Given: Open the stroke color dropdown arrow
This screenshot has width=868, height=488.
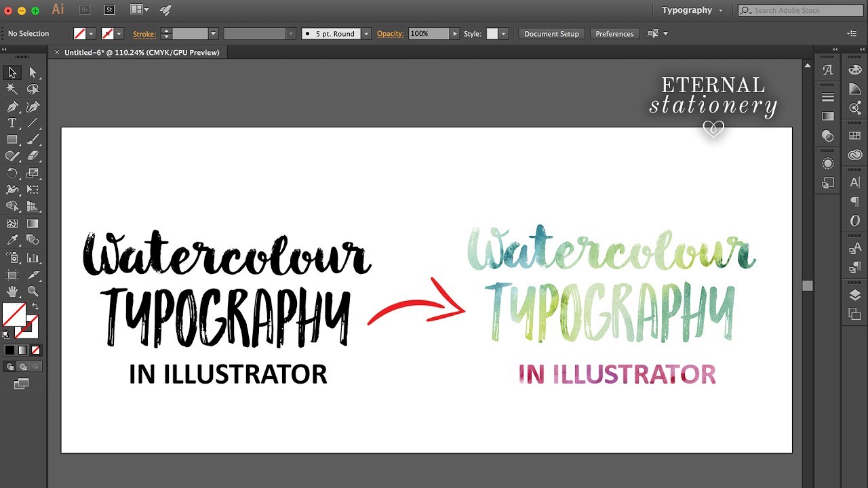Looking at the screenshot, I should tap(119, 33).
